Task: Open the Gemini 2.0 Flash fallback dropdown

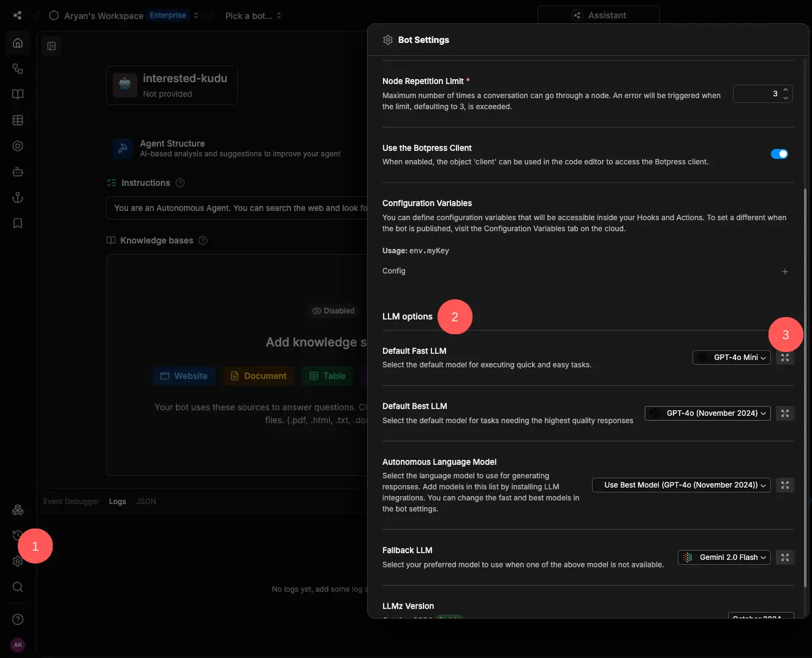Action: (724, 557)
